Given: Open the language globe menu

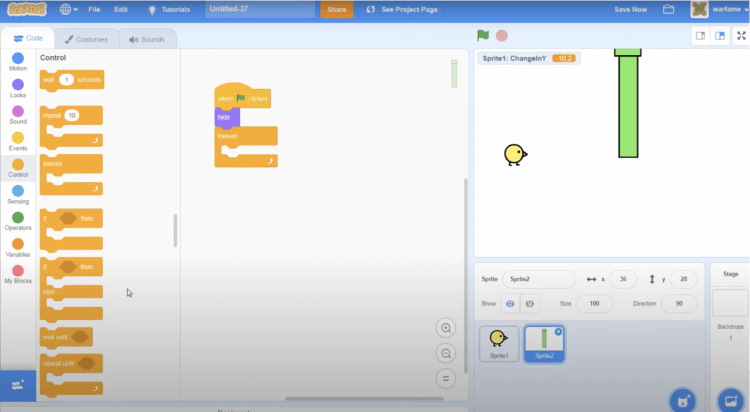Looking at the screenshot, I should tap(68, 9).
